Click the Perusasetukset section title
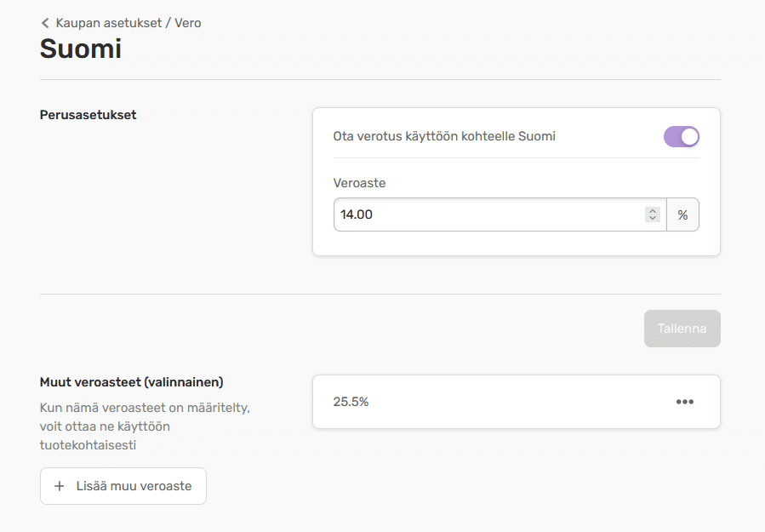This screenshot has height=532, width=765. 88,115
